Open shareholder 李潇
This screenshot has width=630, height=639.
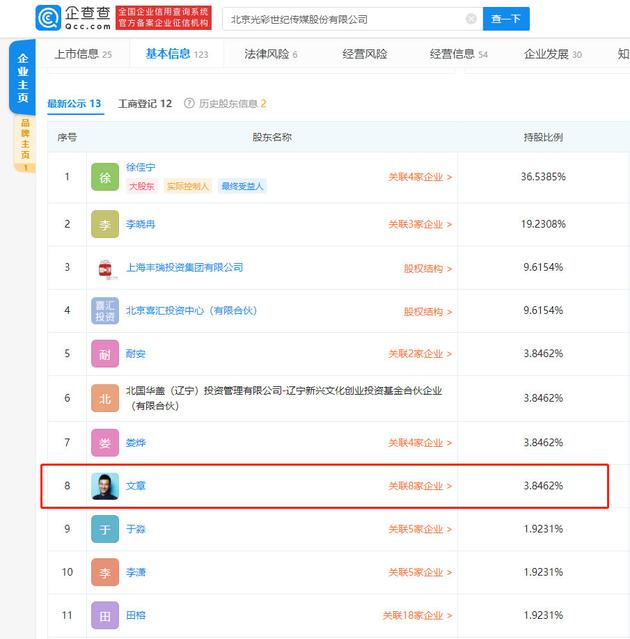pos(136,573)
